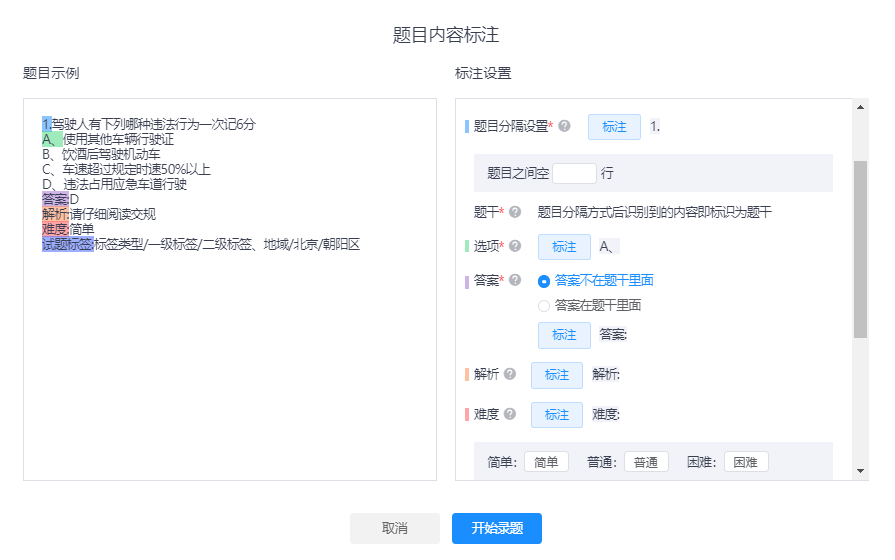Cancel with the 取消 button

(394, 529)
